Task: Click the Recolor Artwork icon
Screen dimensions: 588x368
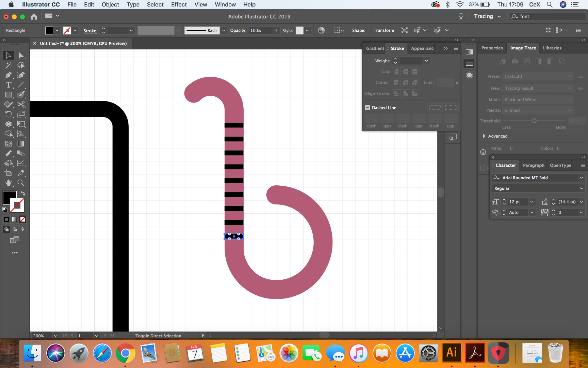Action: 321,30
